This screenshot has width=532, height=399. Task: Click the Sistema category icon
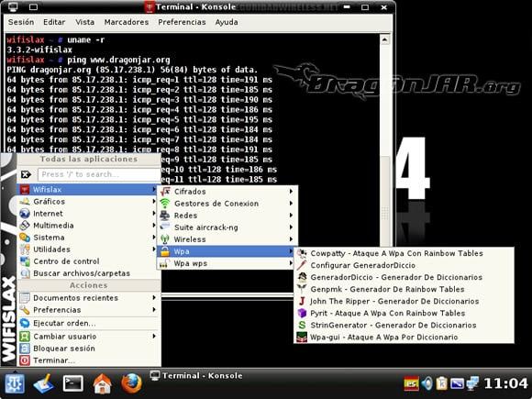(x=25, y=238)
